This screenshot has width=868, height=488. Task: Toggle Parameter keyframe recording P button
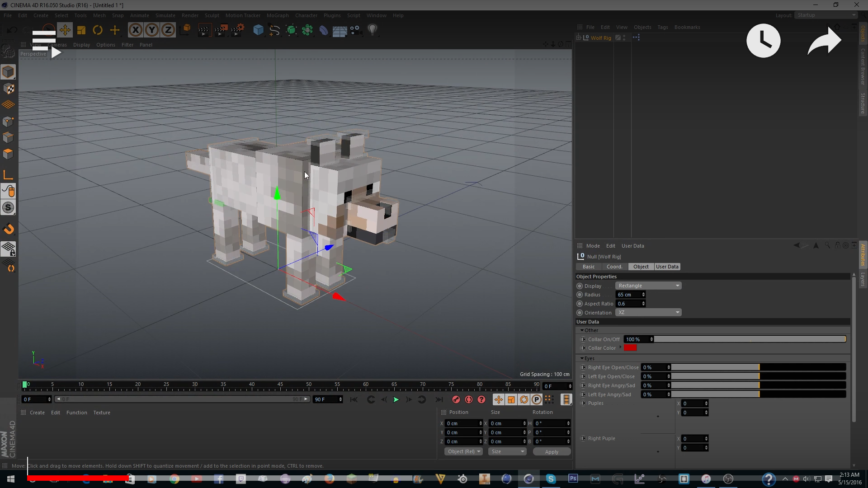click(537, 399)
